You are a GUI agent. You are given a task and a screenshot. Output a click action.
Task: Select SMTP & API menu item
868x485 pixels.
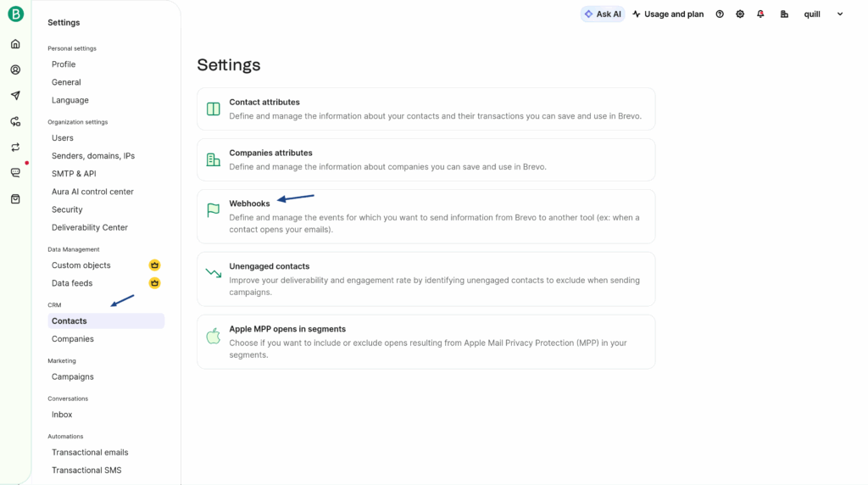(x=74, y=174)
